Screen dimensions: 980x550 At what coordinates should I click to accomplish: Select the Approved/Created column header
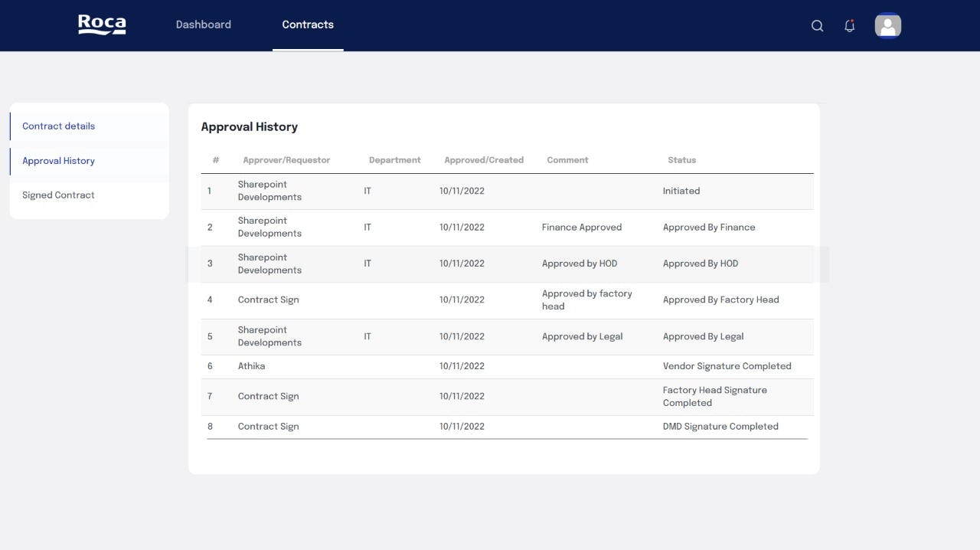[x=484, y=159]
